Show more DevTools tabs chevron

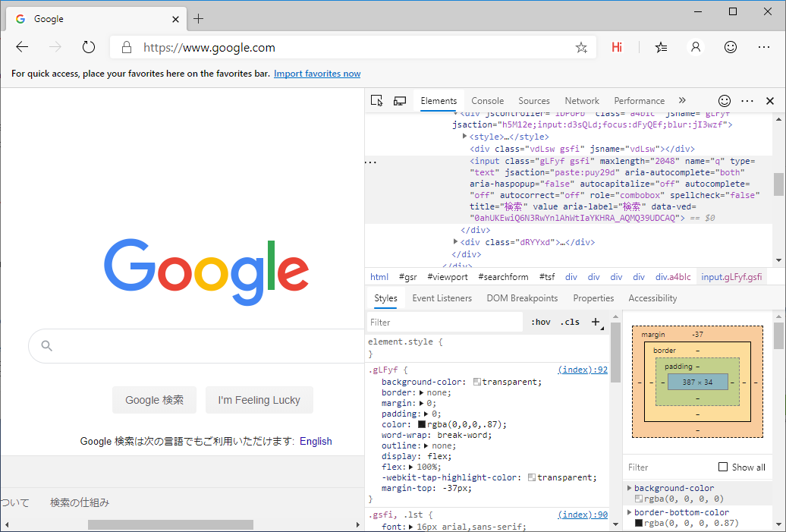click(x=682, y=100)
